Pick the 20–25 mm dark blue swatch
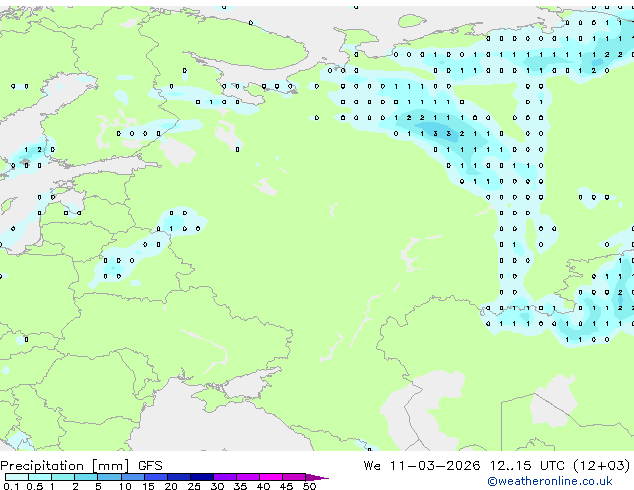 point(178,477)
